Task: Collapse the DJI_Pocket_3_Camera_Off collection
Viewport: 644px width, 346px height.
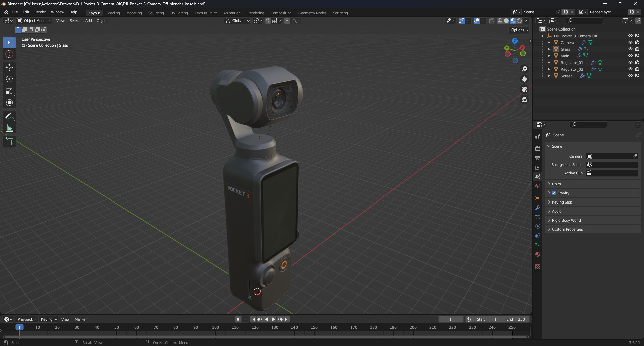Action: tap(543, 36)
